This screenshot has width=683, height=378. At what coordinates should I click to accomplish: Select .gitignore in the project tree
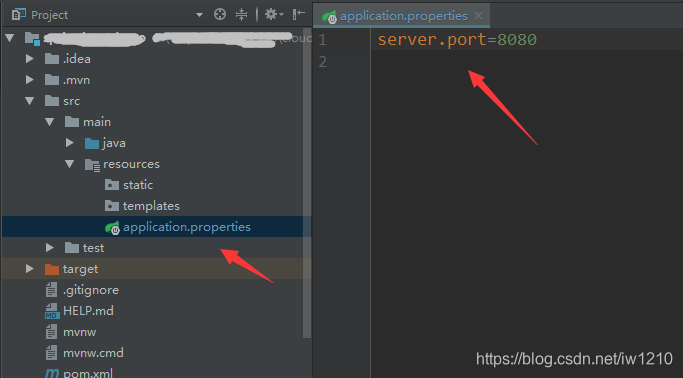(x=91, y=290)
